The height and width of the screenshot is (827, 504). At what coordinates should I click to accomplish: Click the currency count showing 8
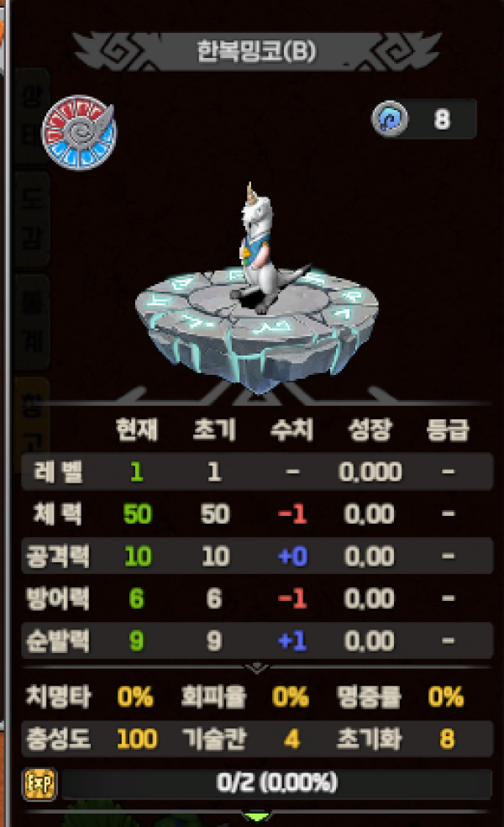click(442, 119)
